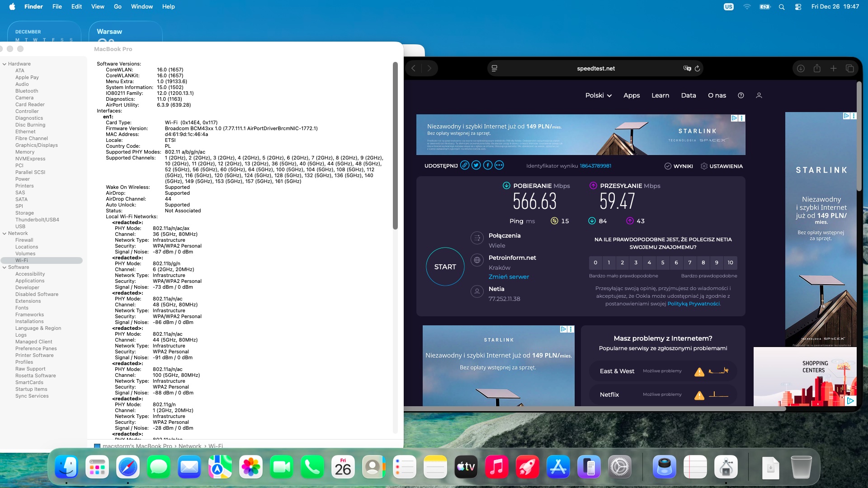Open the Polski language dropdown

598,95
